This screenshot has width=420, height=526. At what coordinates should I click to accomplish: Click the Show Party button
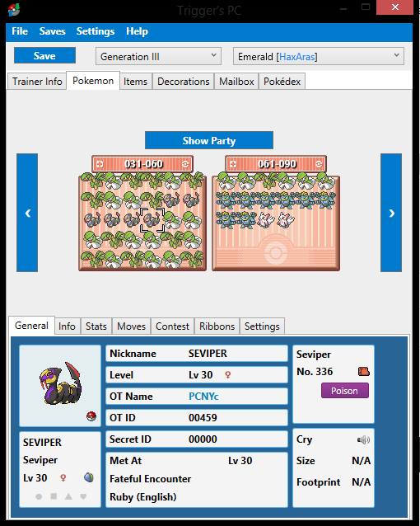point(209,140)
